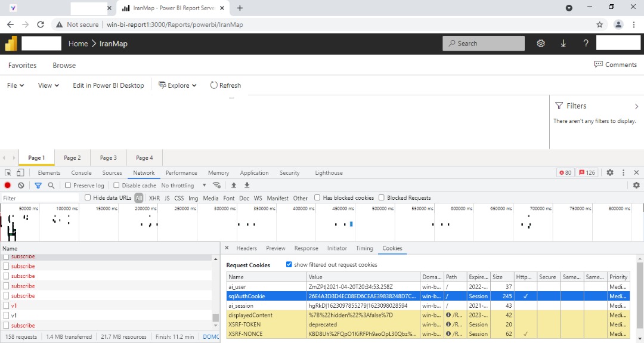This screenshot has height=343, width=644.
Task: Click the browser address bar URL
Action: (175, 24)
